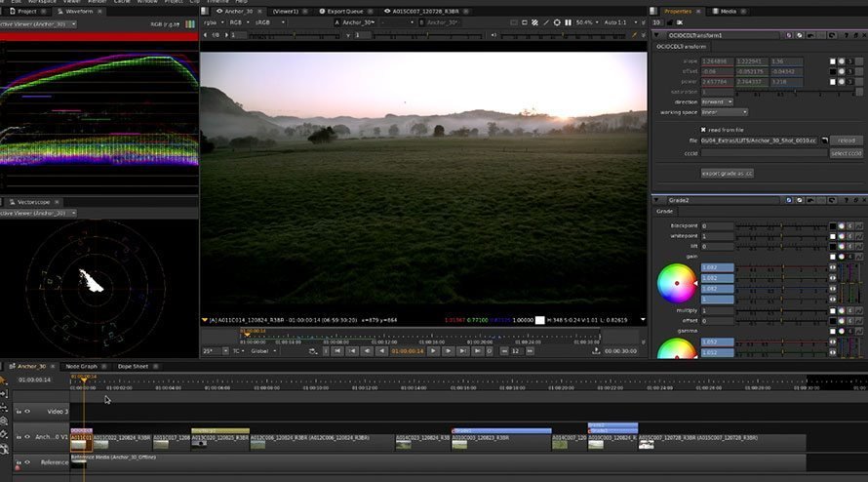Screen dimensions: 868x482
Task: Jump to last frame in viewer
Action: tap(477, 351)
